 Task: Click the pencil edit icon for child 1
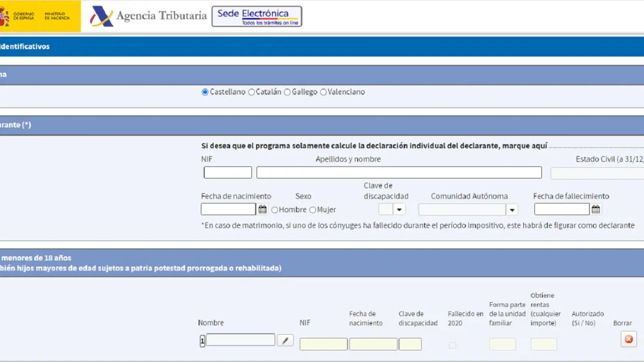click(285, 340)
